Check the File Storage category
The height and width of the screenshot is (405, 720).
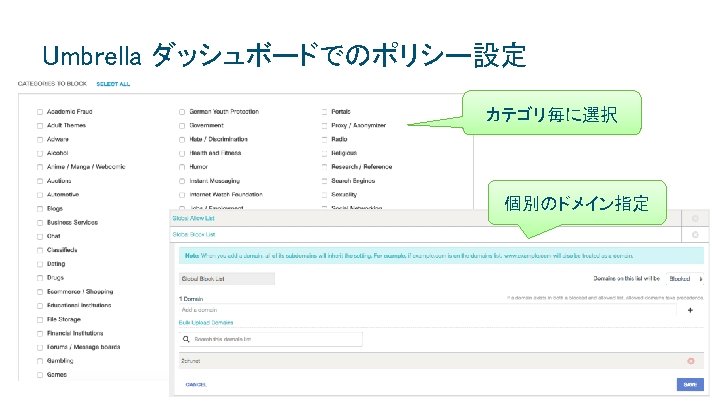coord(40,320)
